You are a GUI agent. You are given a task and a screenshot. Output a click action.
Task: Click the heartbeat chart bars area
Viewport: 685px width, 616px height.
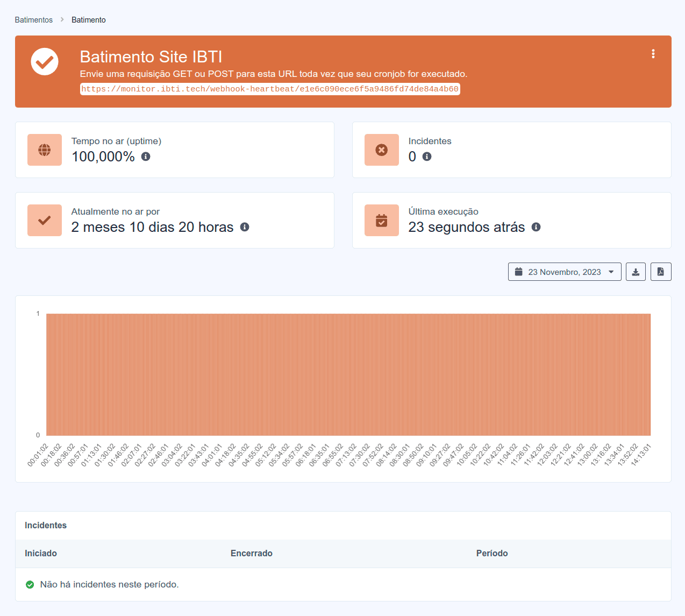(348, 374)
